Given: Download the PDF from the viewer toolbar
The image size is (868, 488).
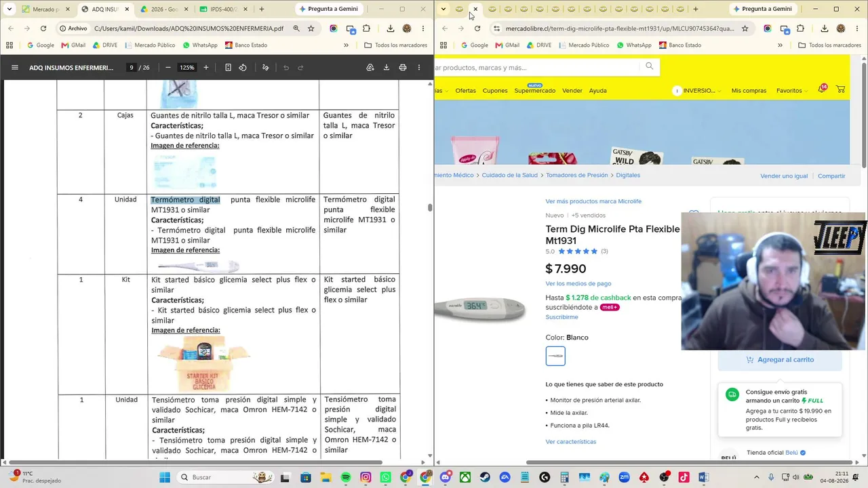Looking at the screenshot, I should [x=387, y=68].
